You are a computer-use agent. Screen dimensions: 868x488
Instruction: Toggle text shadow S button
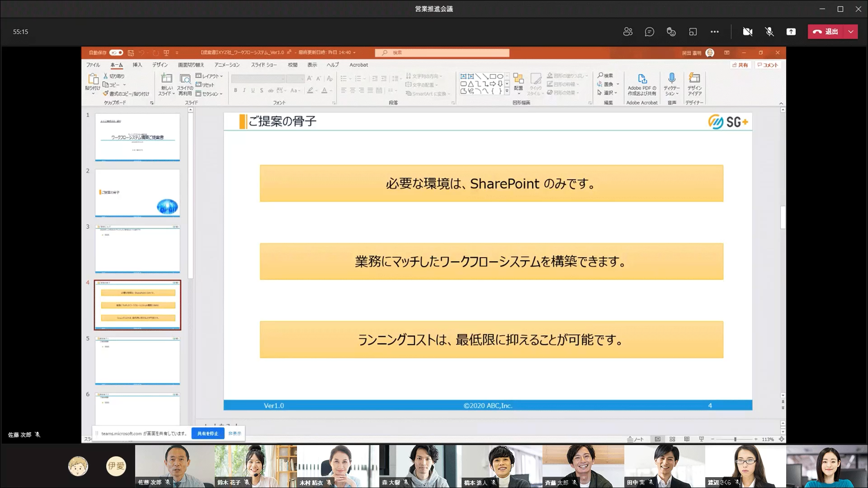[x=261, y=90]
